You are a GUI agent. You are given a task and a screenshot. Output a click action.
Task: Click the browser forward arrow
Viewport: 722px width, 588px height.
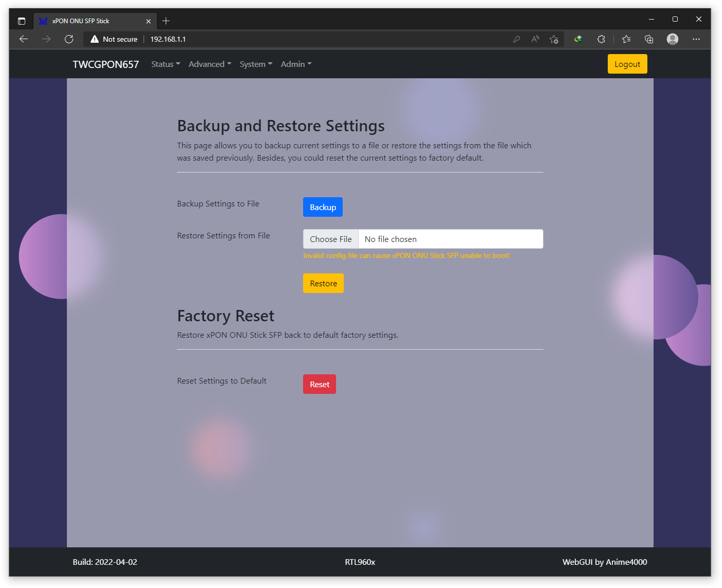pos(46,39)
